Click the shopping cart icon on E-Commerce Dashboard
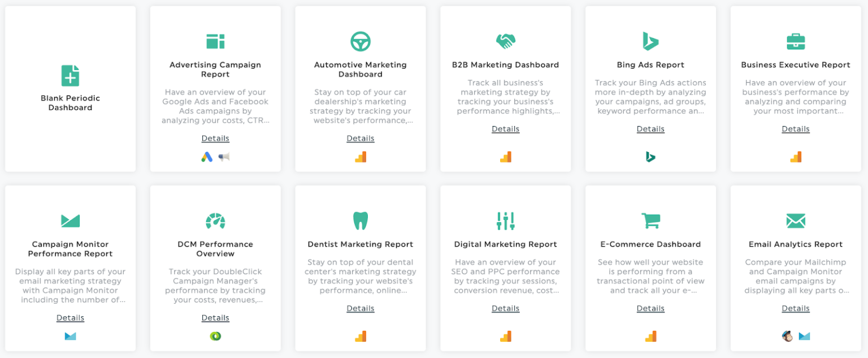Viewport: 868px width, 358px height. pyautogui.click(x=650, y=221)
